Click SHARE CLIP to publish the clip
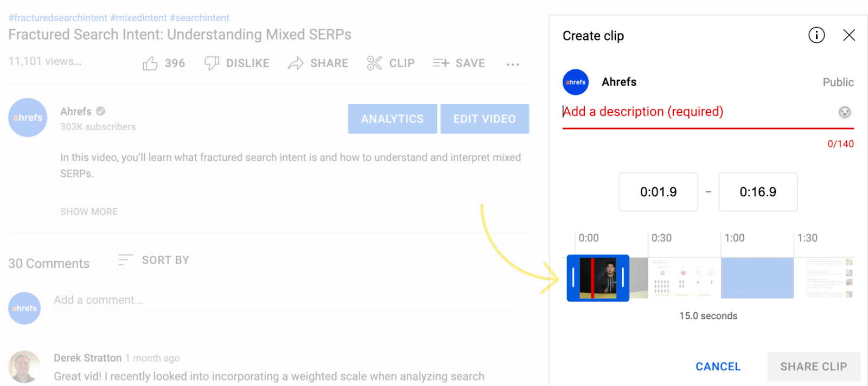This screenshot has height=386, width=868. point(813,366)
